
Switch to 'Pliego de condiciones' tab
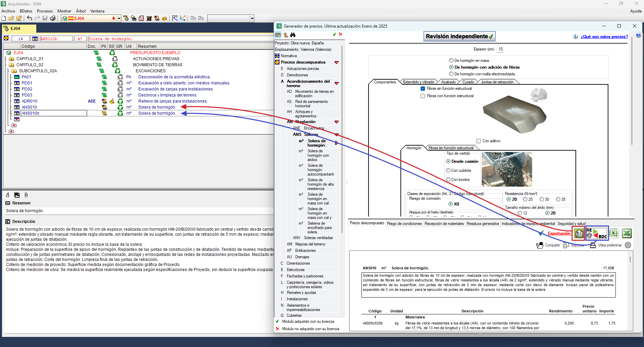coord(404,224)
